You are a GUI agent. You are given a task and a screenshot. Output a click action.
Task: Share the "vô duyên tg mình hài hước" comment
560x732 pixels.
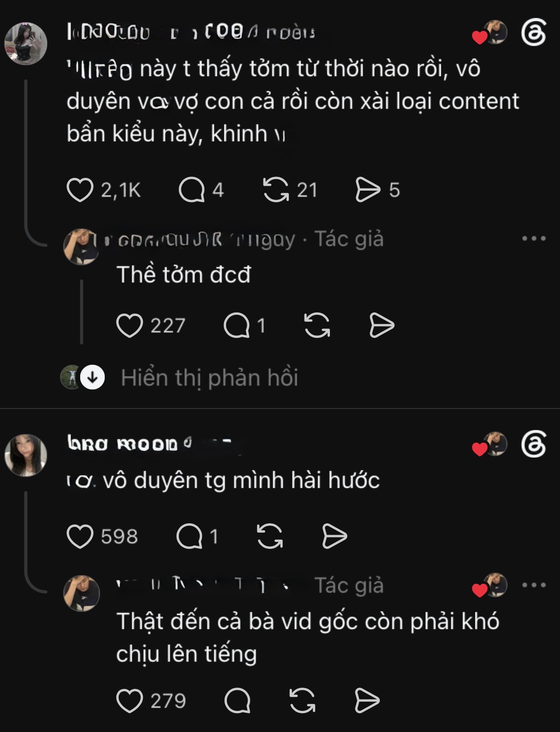(x=334, y=537)
